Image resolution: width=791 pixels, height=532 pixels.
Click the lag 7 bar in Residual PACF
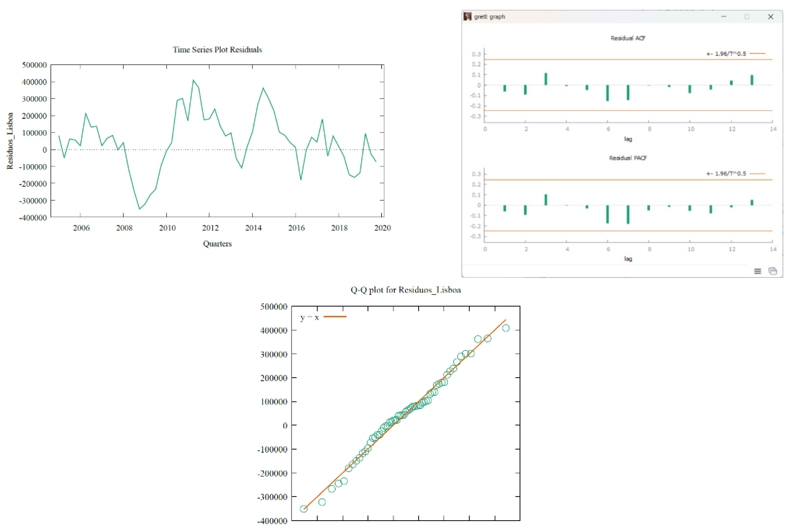coord(628,214)
